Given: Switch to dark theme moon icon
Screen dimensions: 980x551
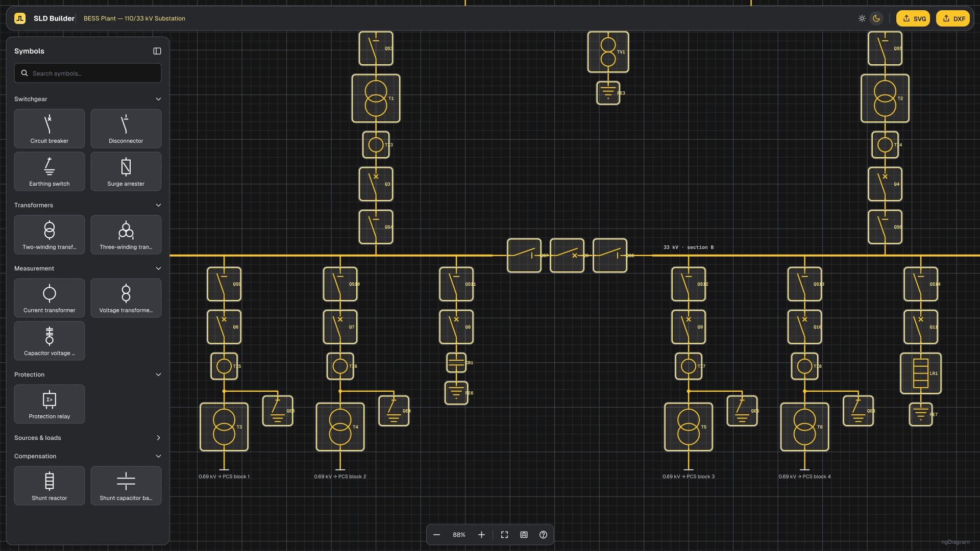Looking at the screenshot, I should tap(876, 18).
